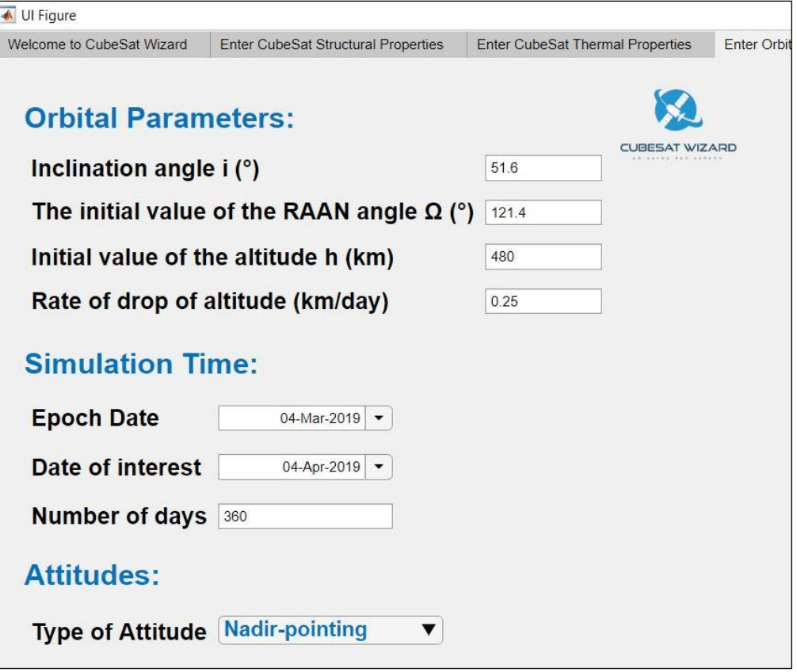Screen dimensions: 797x672
Task: Click the CUBESAT WIZARD logo text
Action: tap(677, 147)
